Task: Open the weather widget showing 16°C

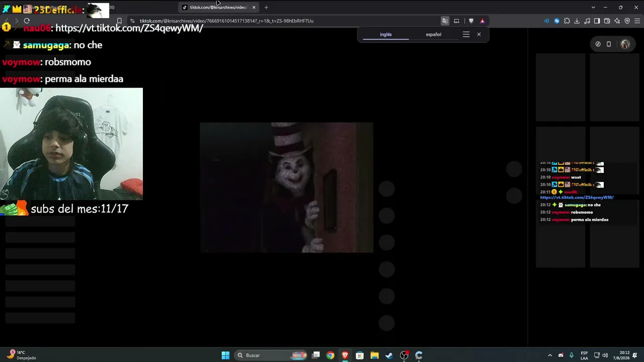Action: [22, 355]
